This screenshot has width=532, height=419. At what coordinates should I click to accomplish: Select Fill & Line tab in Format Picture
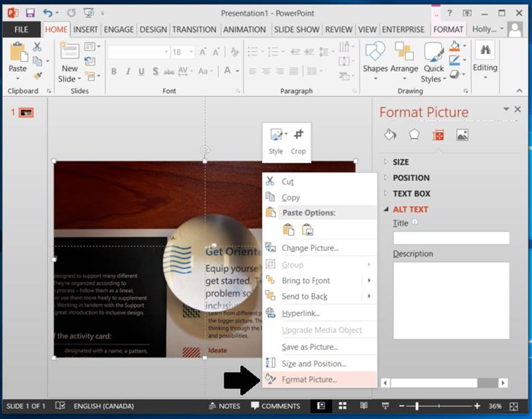[390, 135]
